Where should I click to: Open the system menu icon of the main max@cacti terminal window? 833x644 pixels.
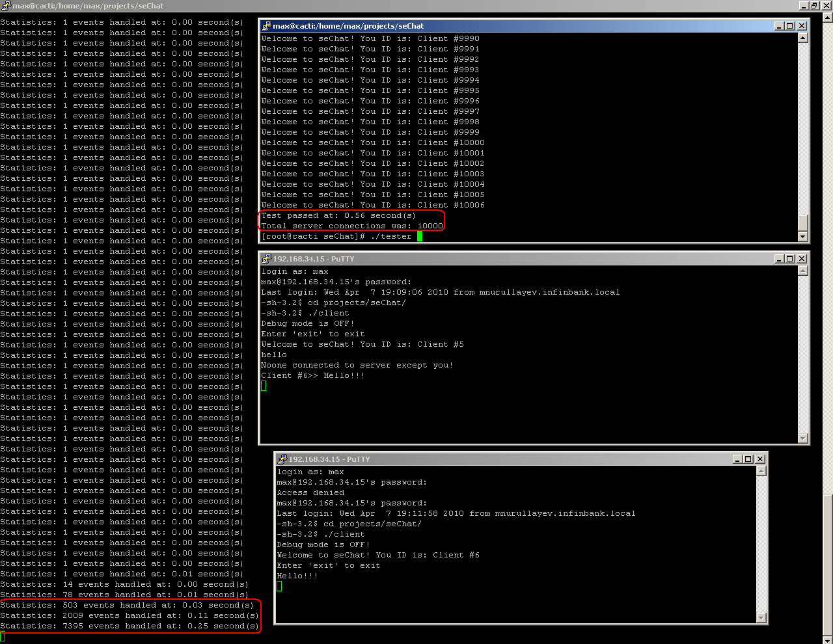click(5, 5)
